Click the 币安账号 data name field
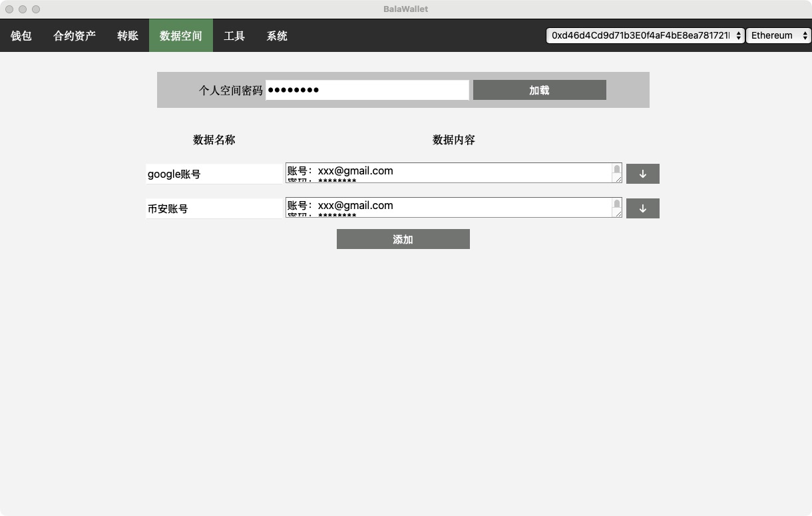The width and height of the screenshot is (812, 516). (x=214, y=208)
